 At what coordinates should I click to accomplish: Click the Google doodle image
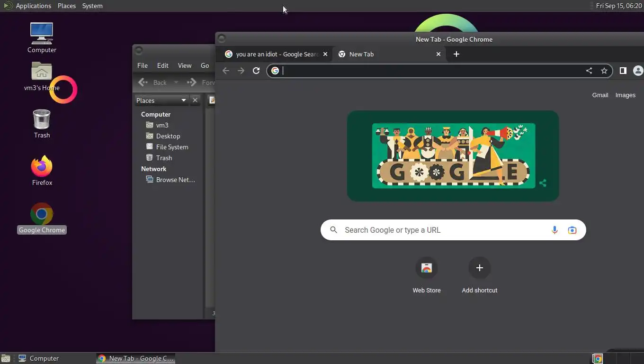453,156
